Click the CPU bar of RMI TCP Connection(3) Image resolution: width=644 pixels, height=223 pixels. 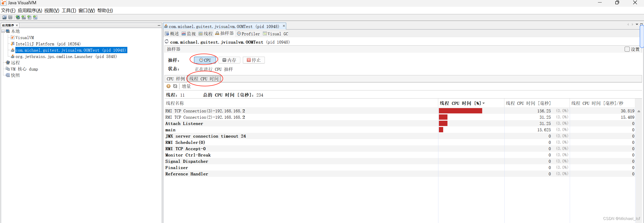coord(460,111)
